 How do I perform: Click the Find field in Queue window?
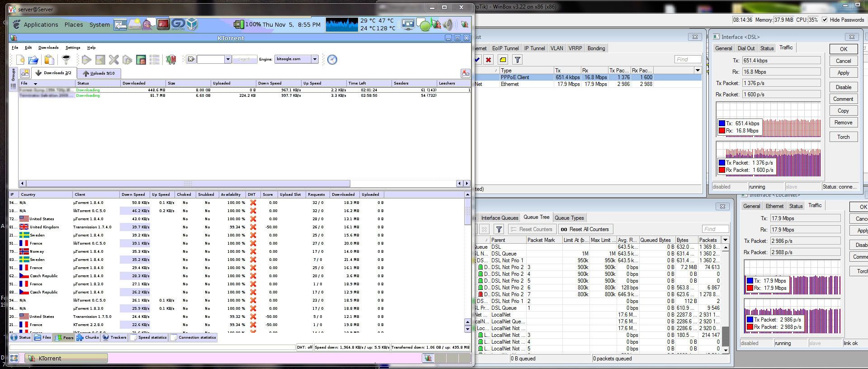pos(714,229)
